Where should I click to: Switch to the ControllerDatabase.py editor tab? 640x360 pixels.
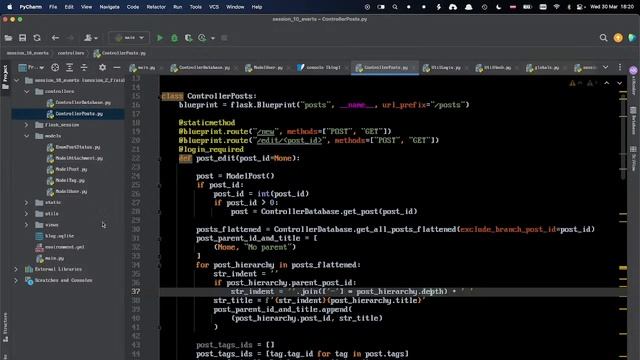tap(200, 68)
